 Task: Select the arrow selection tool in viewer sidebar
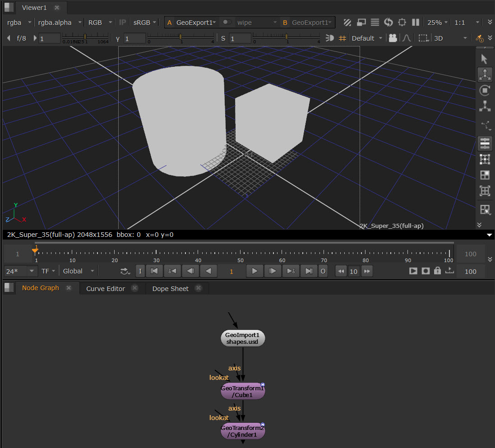(x=484, y=59)
